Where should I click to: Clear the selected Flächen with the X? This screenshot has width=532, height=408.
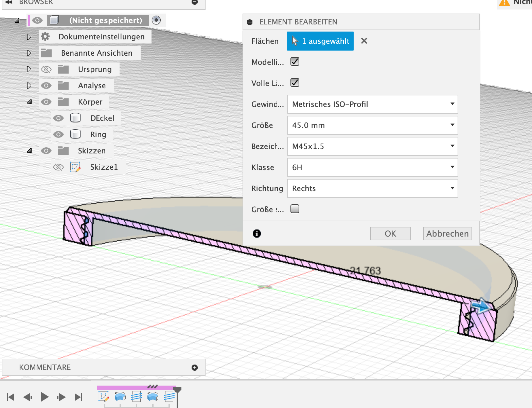coord(364,41)
